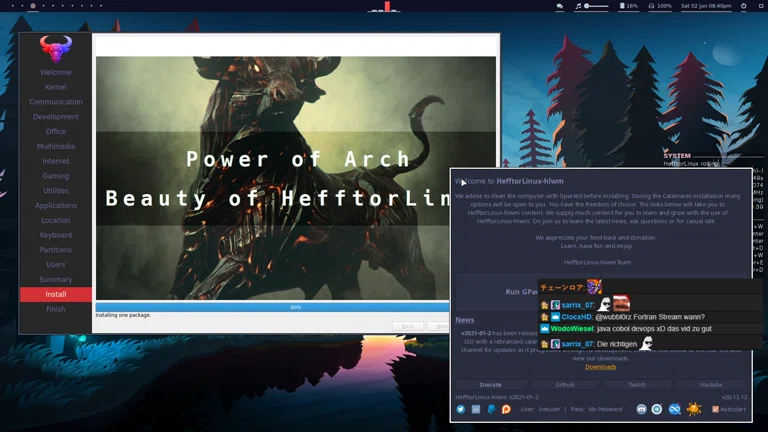Select the Applications step in sidebar
The width and height of the screenshot is (768, 432).
(56, 205)
